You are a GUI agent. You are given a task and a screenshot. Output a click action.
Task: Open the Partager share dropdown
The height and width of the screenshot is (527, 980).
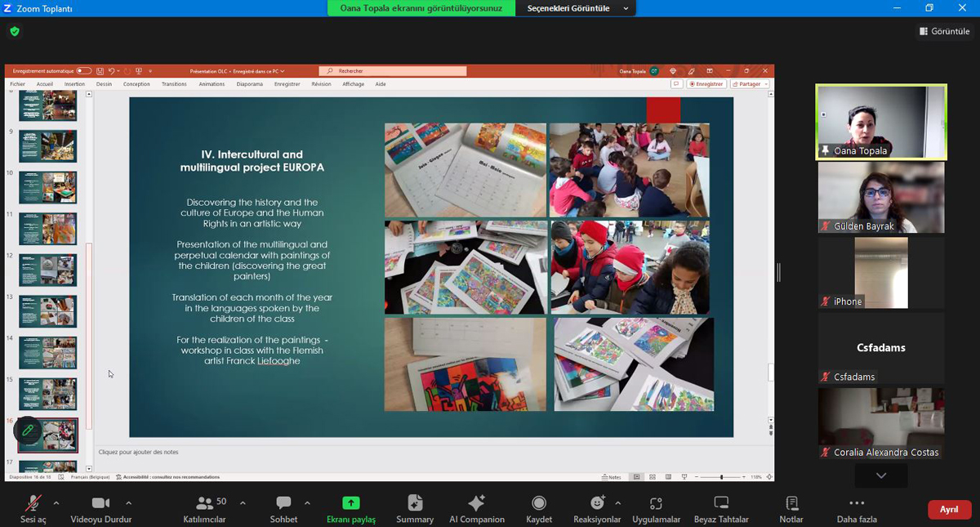(x=750, y=83)
